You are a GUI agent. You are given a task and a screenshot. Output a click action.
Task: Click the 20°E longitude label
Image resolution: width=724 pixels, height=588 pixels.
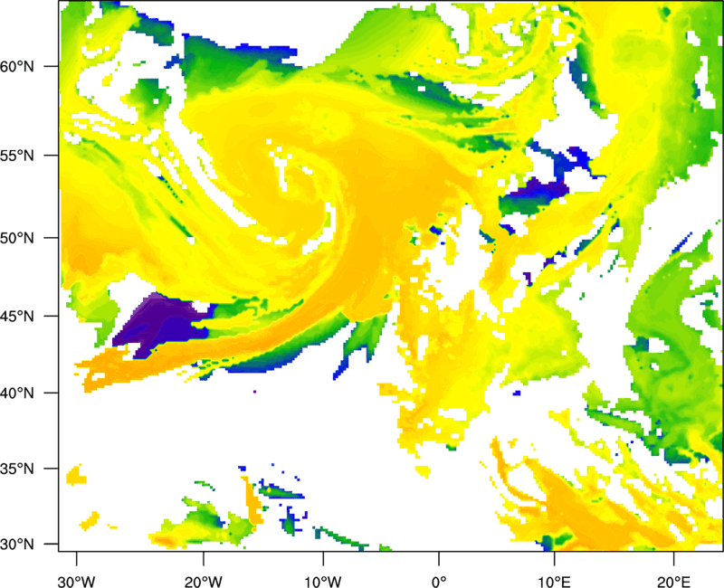tap(673, 582)
